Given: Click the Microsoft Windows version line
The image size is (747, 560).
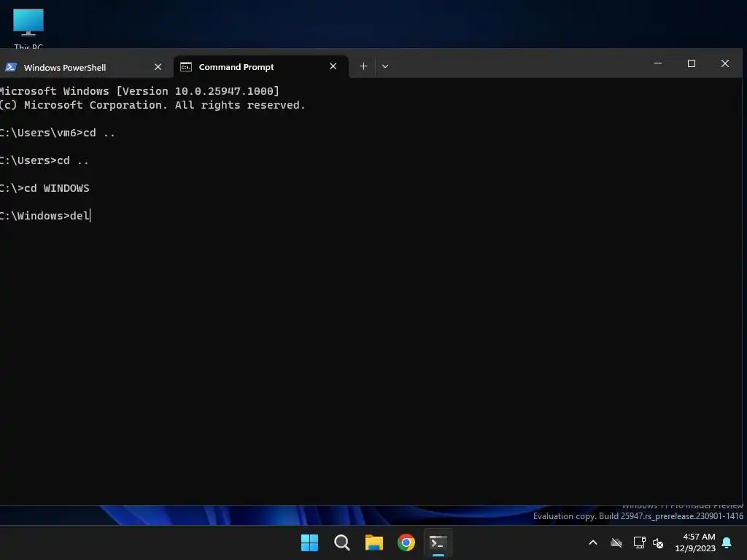Looking at the screenshot, I should (139, 91).
